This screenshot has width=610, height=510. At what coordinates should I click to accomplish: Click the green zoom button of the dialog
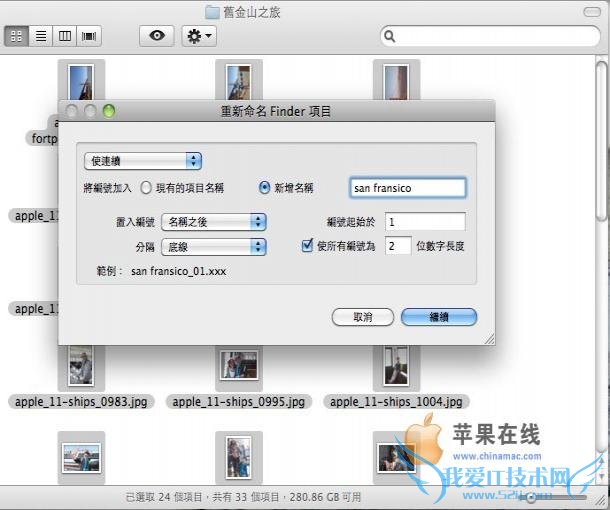(109, 111)
